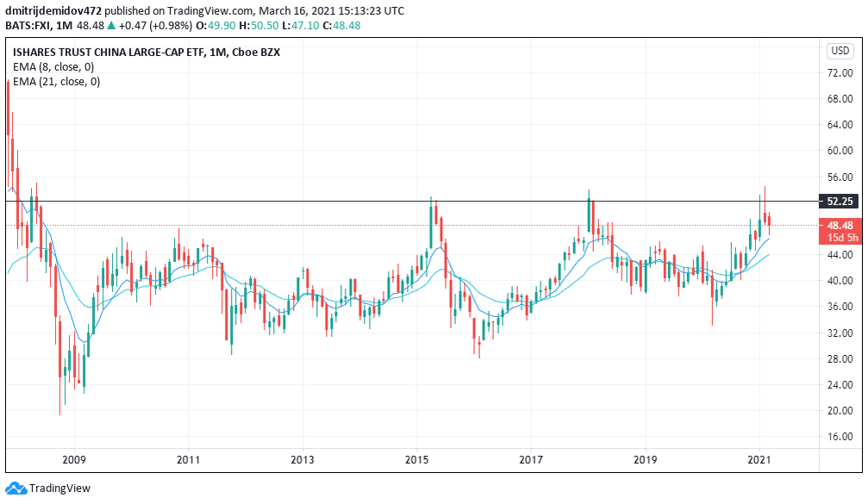Click the 40.00 price axis label

point(840,281)
